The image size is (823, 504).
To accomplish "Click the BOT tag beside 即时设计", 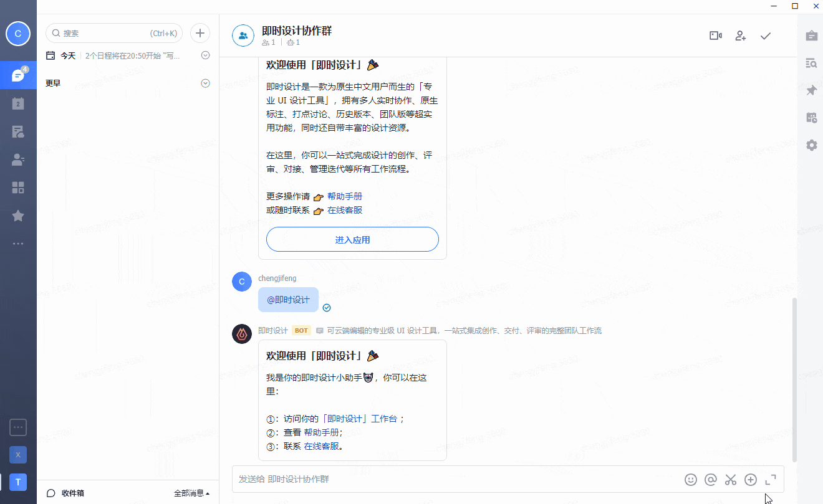I will coord(301,331).
